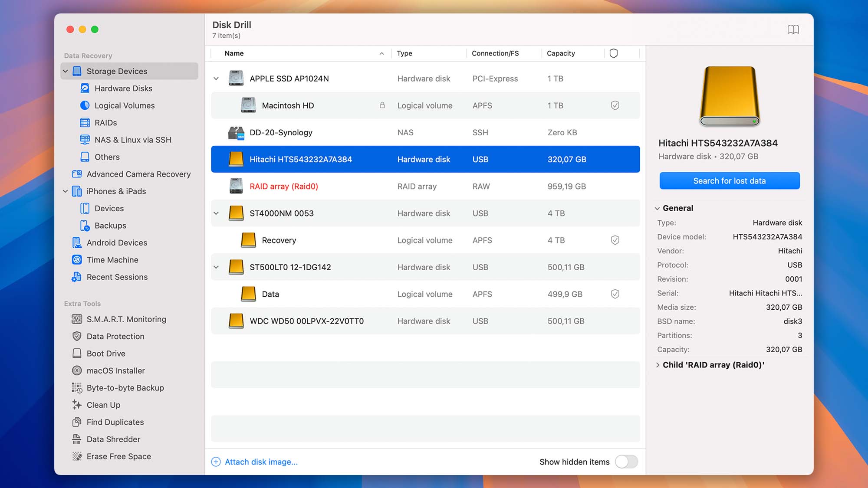Viewport: 868px width, 488px height.
Task: Click the yellow minimize window button
Action: coord(82,29)
